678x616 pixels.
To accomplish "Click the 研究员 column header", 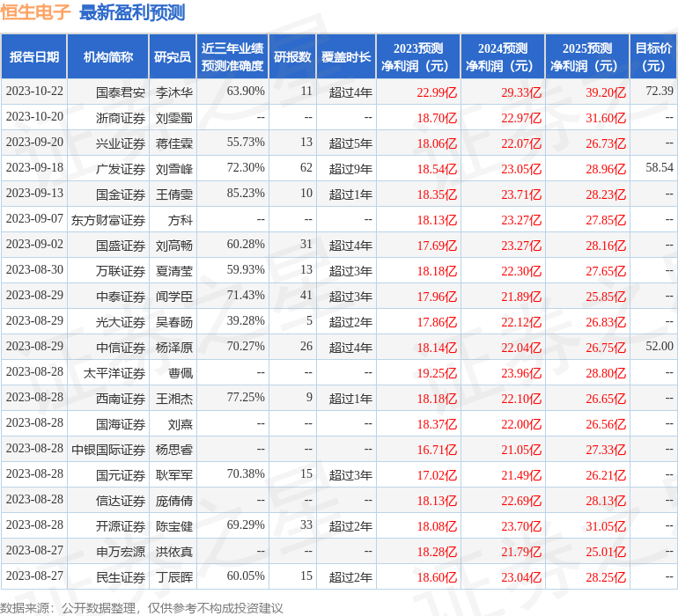I will tap(173, 56).
